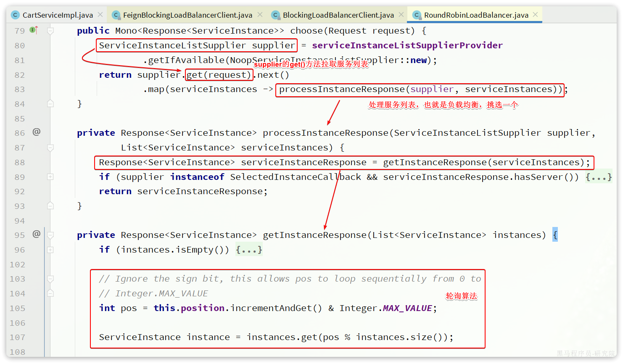623x364 pixels.
Task: Select the BlockingLoadBalancerClient.java tab
Action: coord(338,15)
